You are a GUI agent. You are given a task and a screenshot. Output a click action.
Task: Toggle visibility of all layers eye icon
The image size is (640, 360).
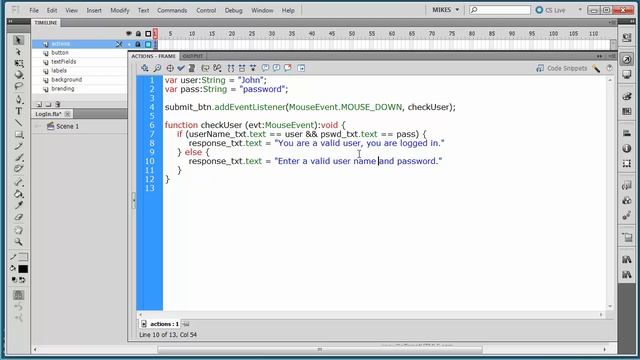(x=129, y=33)
